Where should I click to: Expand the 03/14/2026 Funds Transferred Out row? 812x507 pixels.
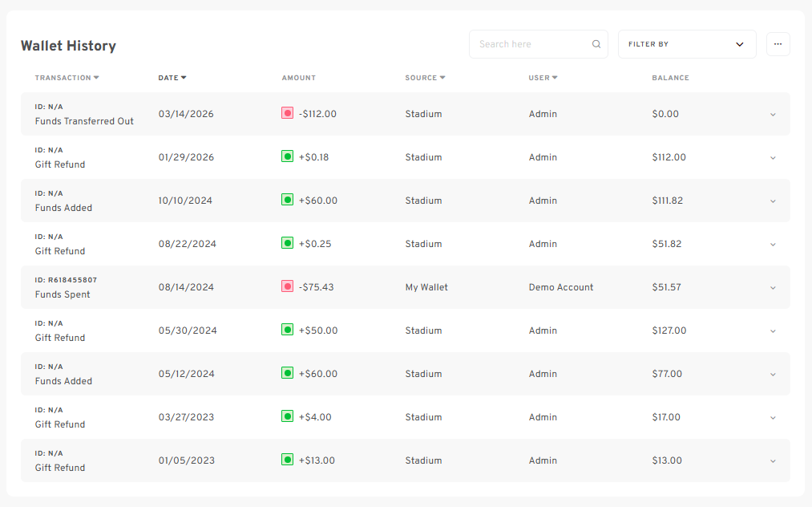(x=773, y=115)
